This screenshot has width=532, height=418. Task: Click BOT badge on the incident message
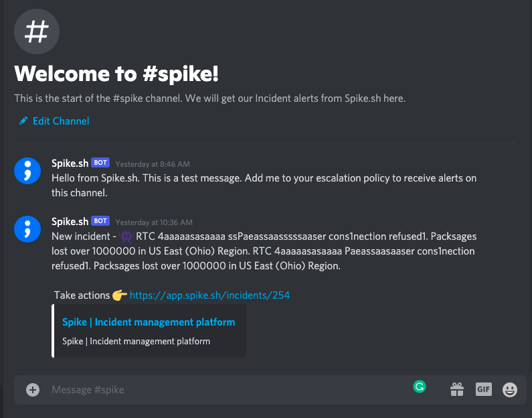pyautogui.click(x=100, y=221)
